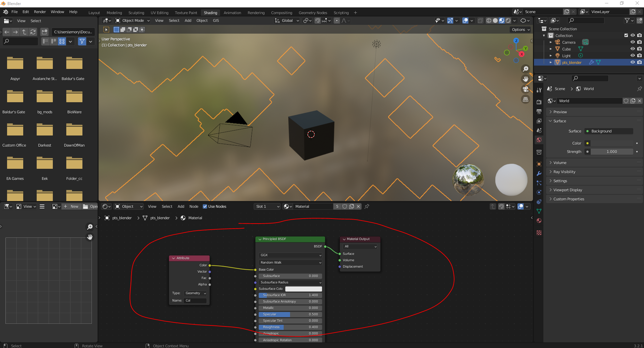644x348 pixels.
Task: Adjust the Roughness slider on Principled BSDF
Action: coord(290,327)
